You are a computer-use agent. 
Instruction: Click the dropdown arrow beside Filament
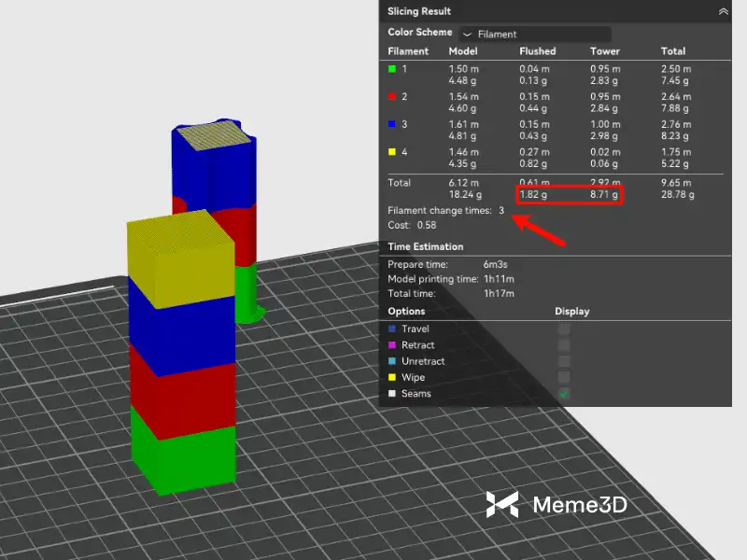(x=468, y=35)
